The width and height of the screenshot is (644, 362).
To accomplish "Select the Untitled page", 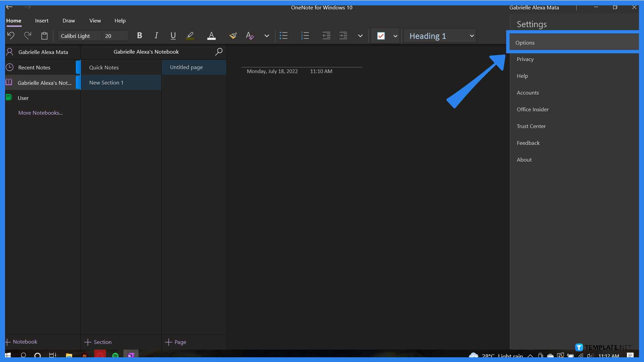I will point(186,67).
